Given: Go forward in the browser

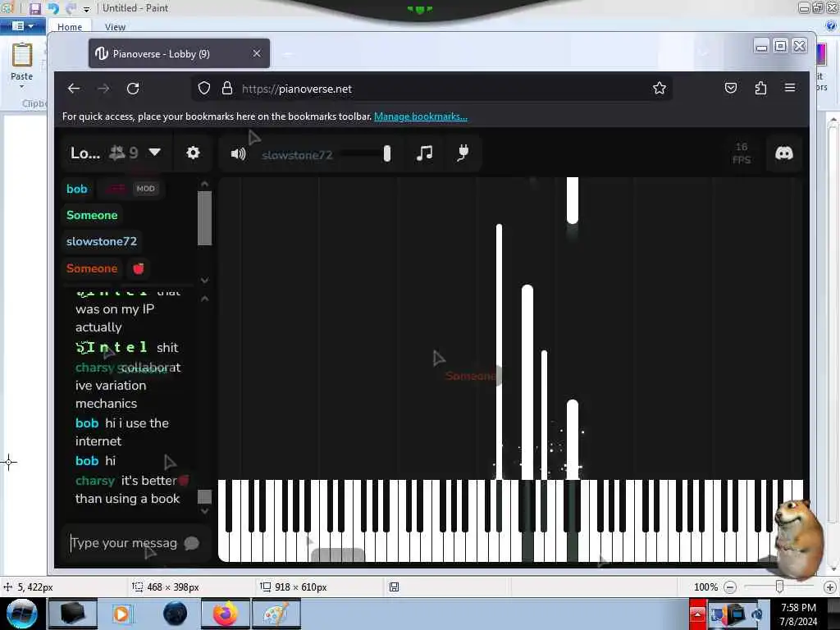Looking at the screenshot, I should (103, 89).
